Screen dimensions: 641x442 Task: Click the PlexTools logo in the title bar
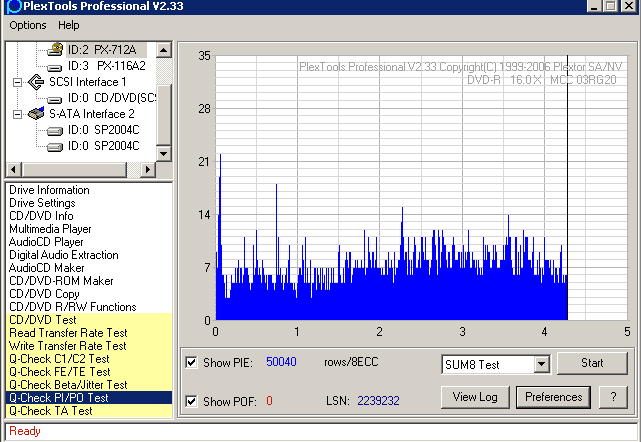click(13, 6)
